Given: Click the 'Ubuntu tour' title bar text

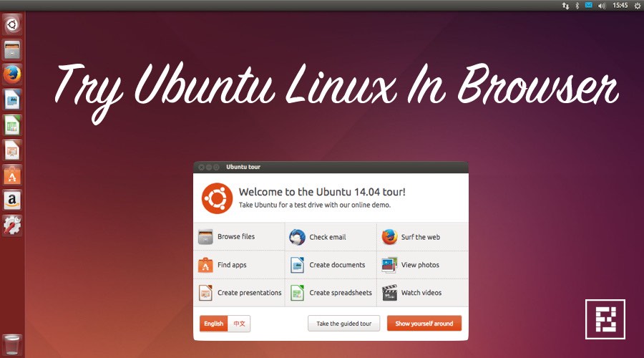Looking at the screenshot, I should click(x=243, y=167).
